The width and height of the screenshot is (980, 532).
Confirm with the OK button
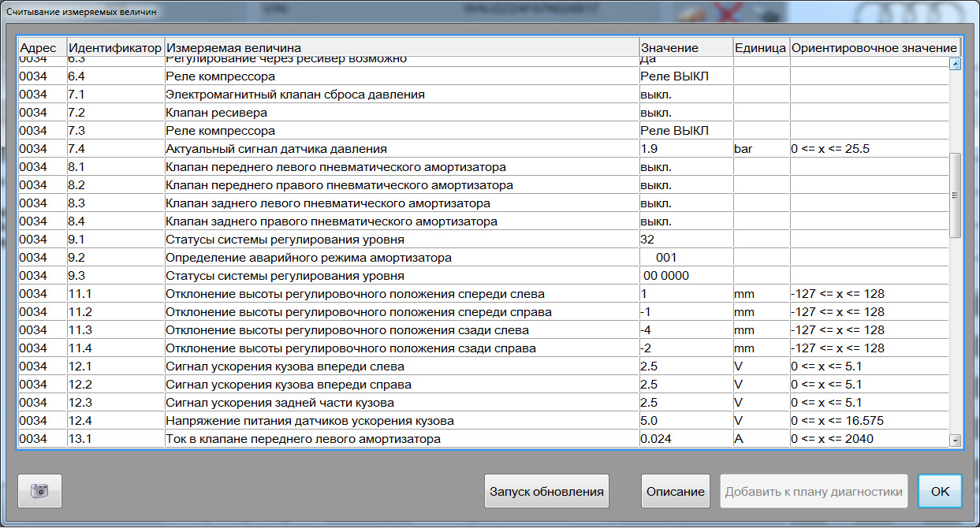coord(940,491)
